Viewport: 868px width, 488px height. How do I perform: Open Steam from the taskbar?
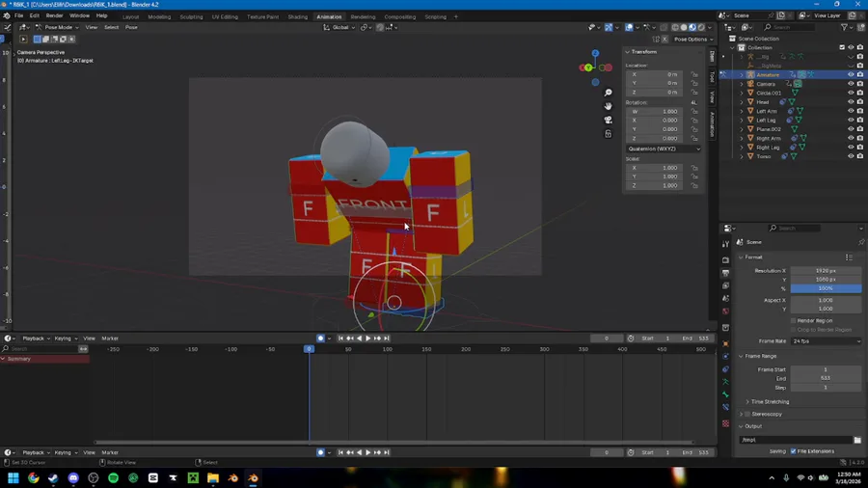(x=53, y=478)
